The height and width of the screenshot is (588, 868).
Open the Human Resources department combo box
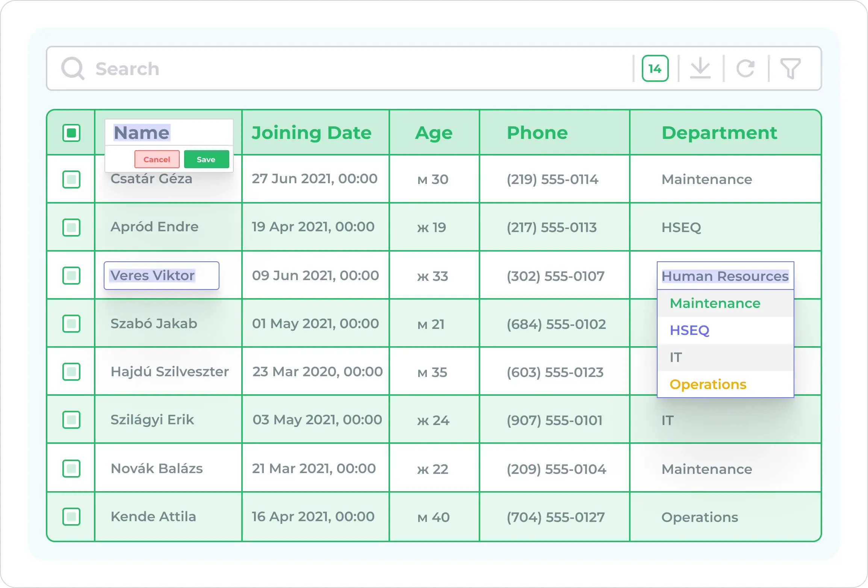(725, 276)
